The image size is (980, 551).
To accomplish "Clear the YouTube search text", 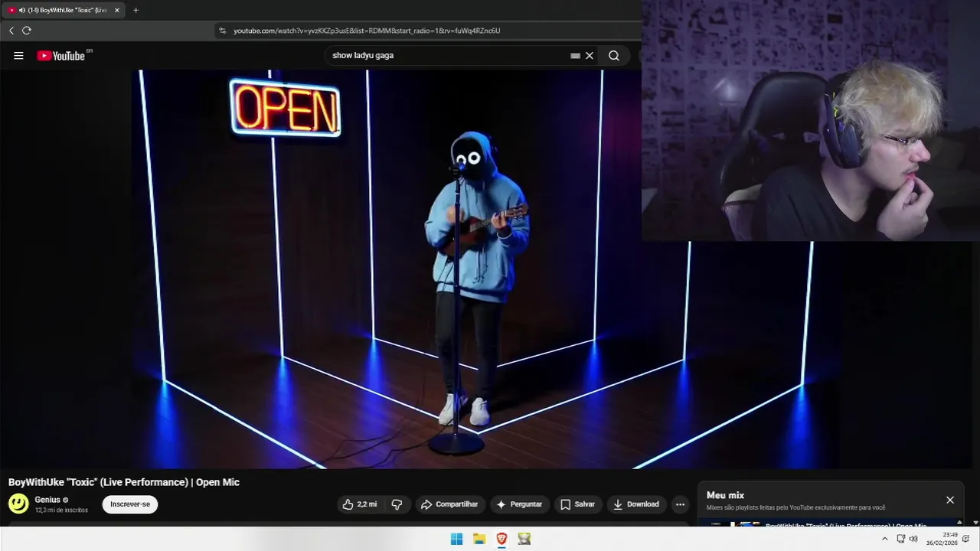I will click(x=590, y=56).
